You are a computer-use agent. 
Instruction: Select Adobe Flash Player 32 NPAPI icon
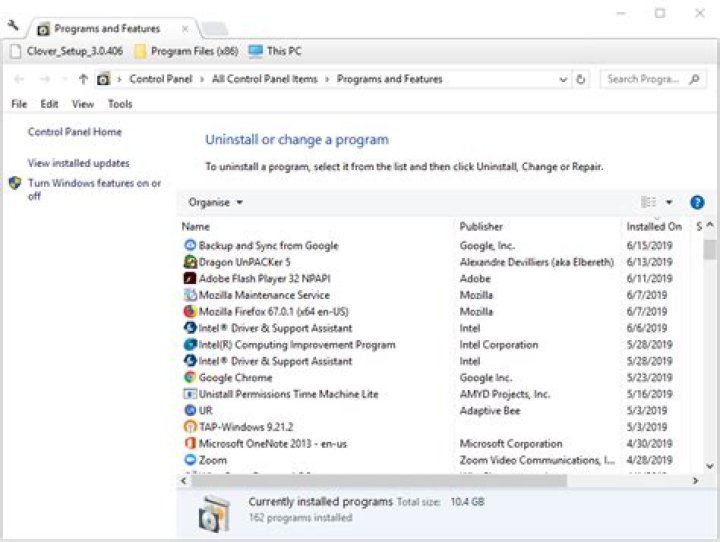(190, 278)
